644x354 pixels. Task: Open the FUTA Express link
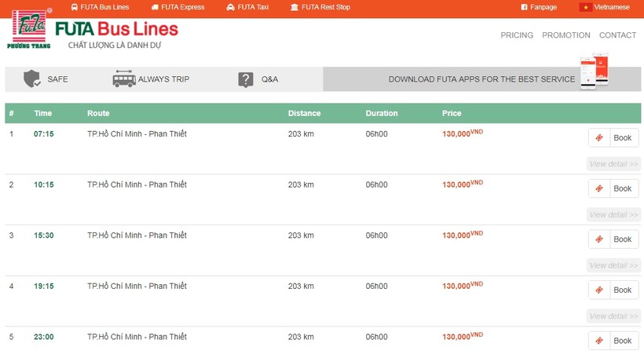click(x=182, y=7)
